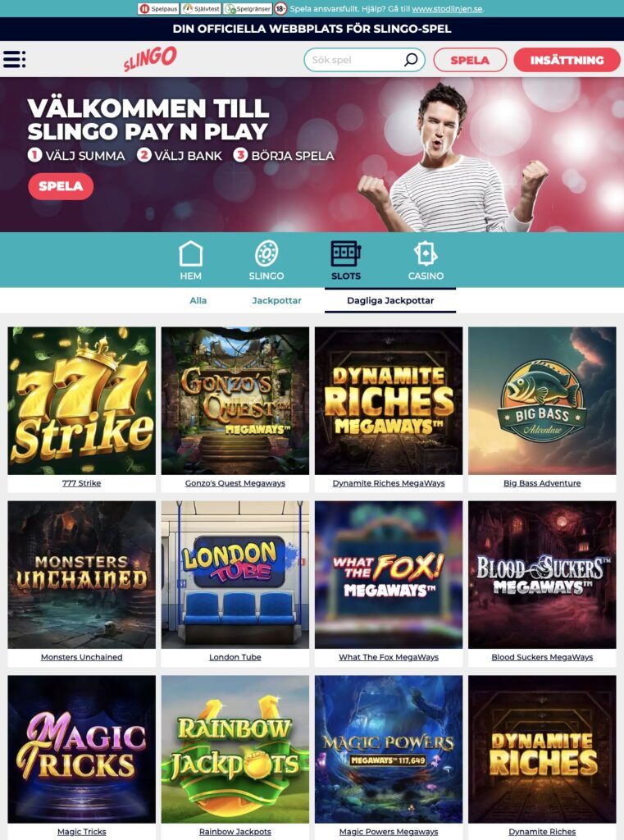Click the Insättning button

567,60
